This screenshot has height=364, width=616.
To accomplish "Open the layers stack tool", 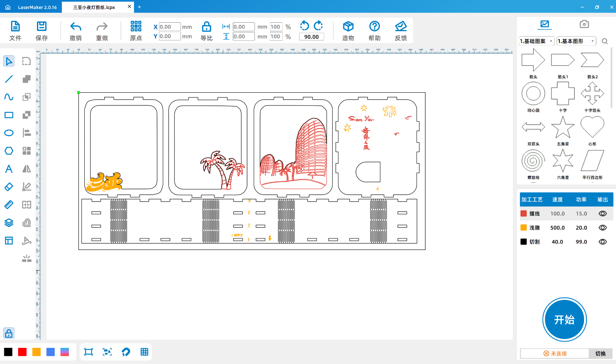I will (x=9, y=223).
